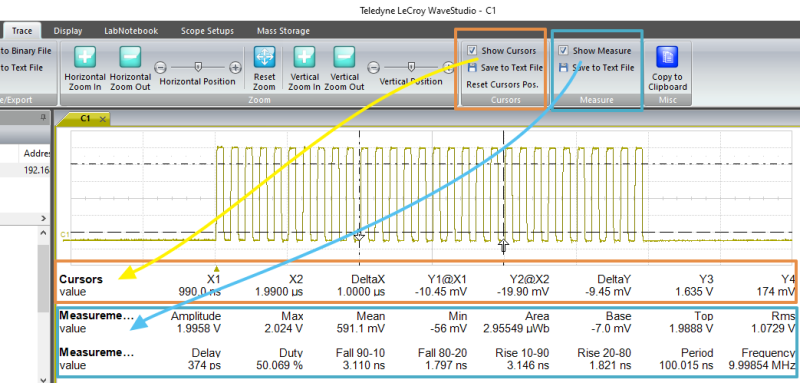This screenshot has height=383, width=800.
Task: Click Reset Cursors Pos. button
Action: coord(503,85)
